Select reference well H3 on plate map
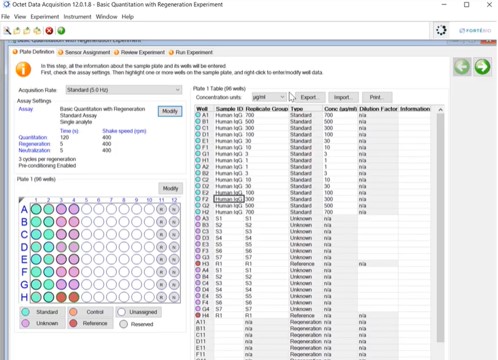This screenshot has height=360, width=498. 61,297
